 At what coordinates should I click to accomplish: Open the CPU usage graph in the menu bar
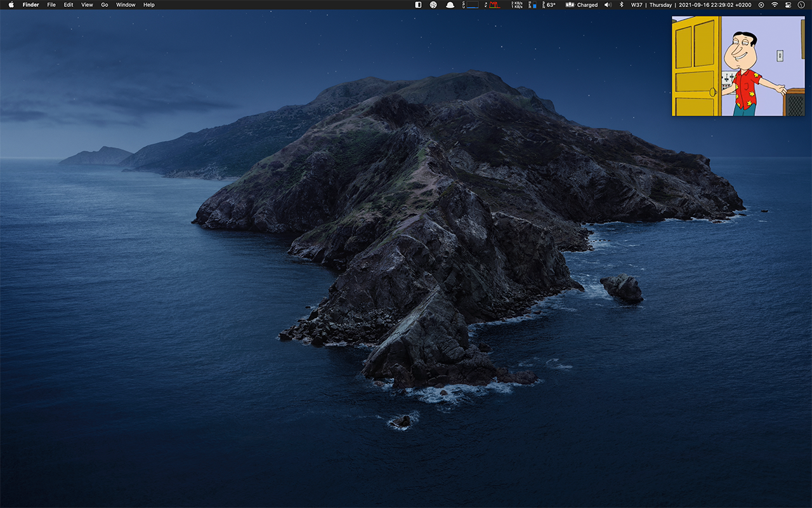click(x=473, y=5)
